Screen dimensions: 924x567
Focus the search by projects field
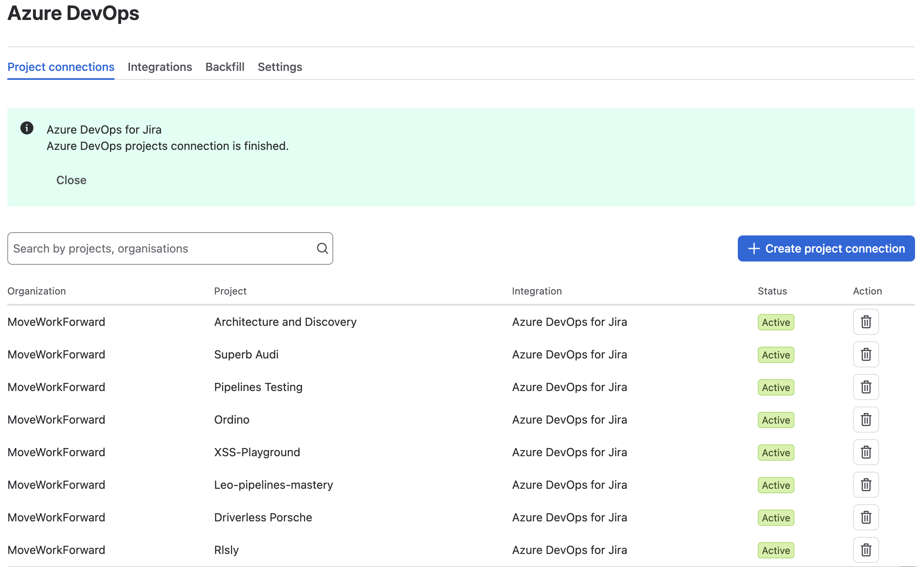170,248
